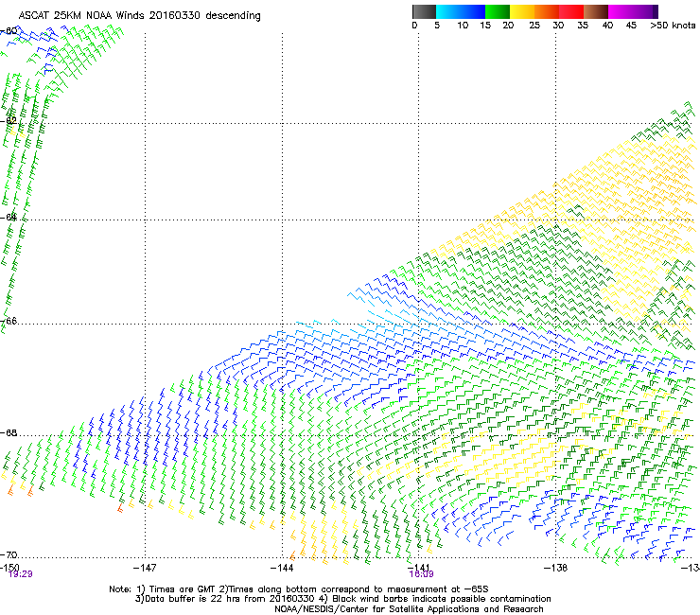
Task: Click the note 'Data buffer is 22 hrs from 20160330'
Action: 230,599
